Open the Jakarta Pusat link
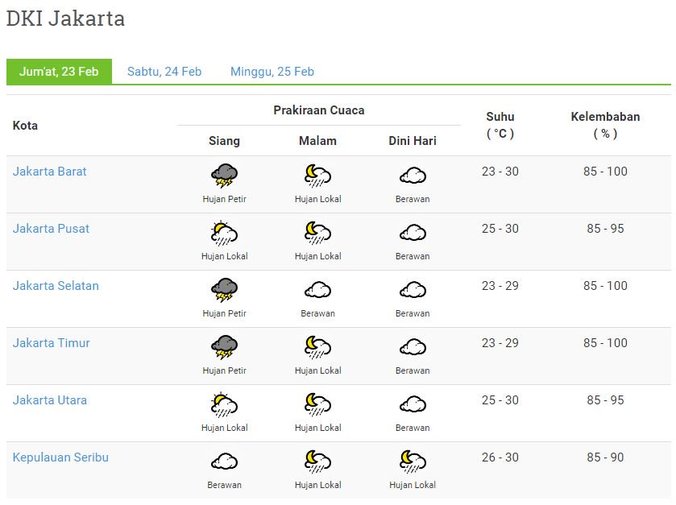 (51, 228)
